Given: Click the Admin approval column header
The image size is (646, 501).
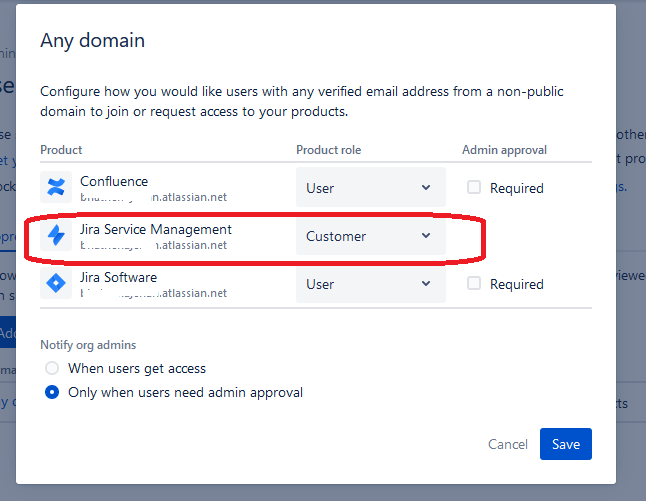Looking at the screenshot, I should (504, 150).
